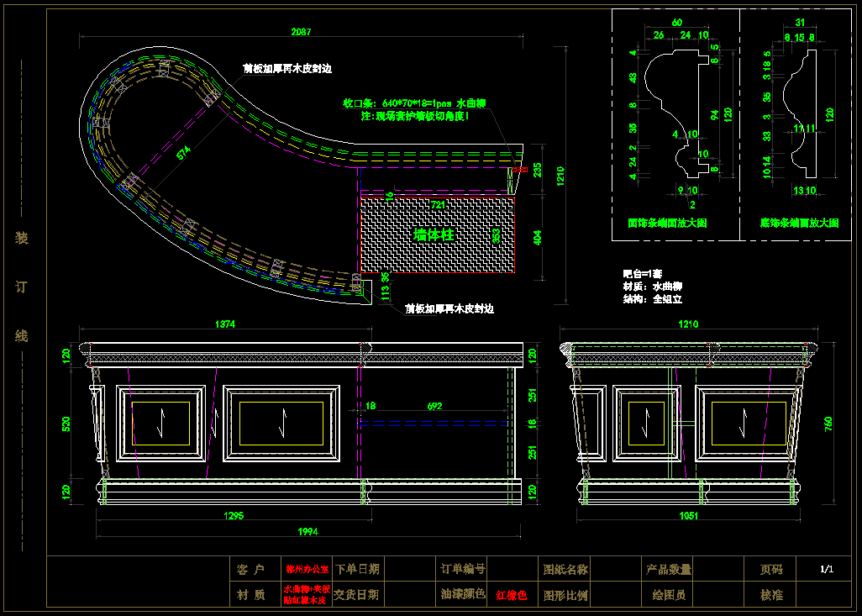Click the '结构: 全组立' note line
This screenshot has width=862, height=616.
[653, 300]
